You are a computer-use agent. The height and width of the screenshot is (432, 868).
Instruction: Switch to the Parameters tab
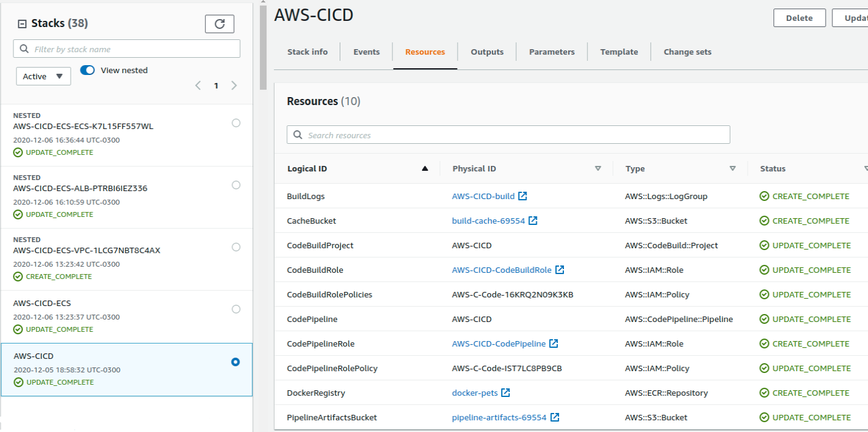pos(552,52)
